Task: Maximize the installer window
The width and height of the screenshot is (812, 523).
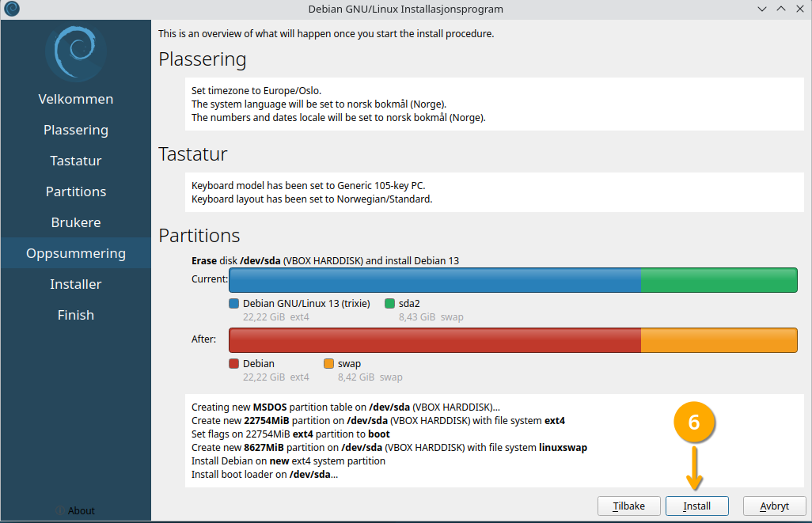Action: pyautogui.click(x=781, y=9)
